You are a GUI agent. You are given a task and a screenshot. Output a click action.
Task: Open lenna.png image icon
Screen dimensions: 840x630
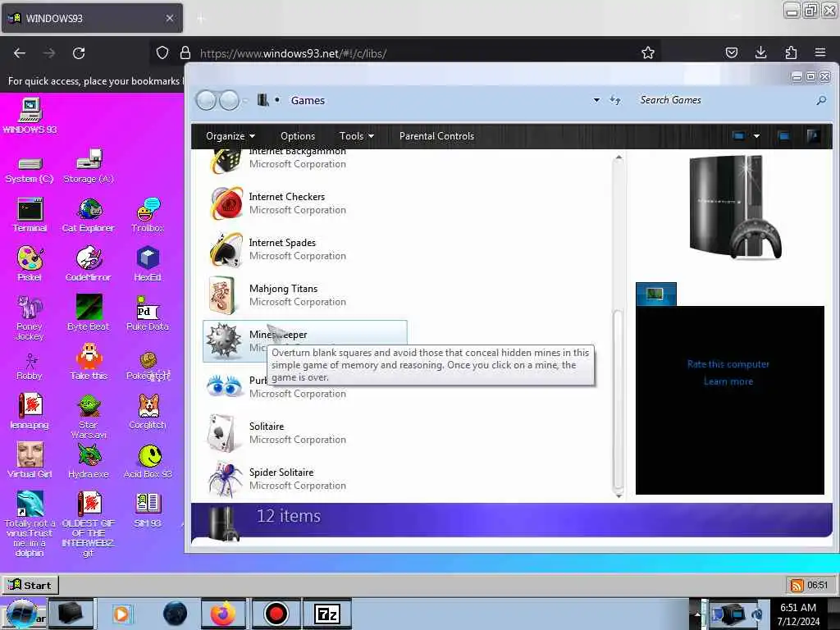coord(30,412)
